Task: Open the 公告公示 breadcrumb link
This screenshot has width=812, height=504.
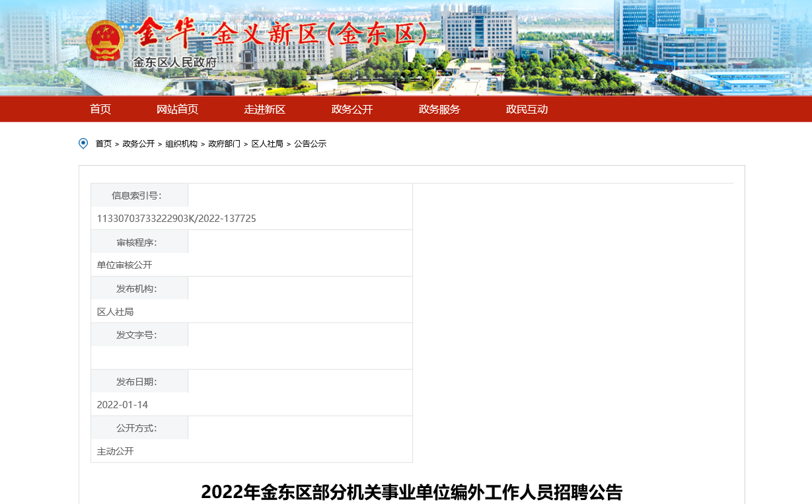Action: 311,143
